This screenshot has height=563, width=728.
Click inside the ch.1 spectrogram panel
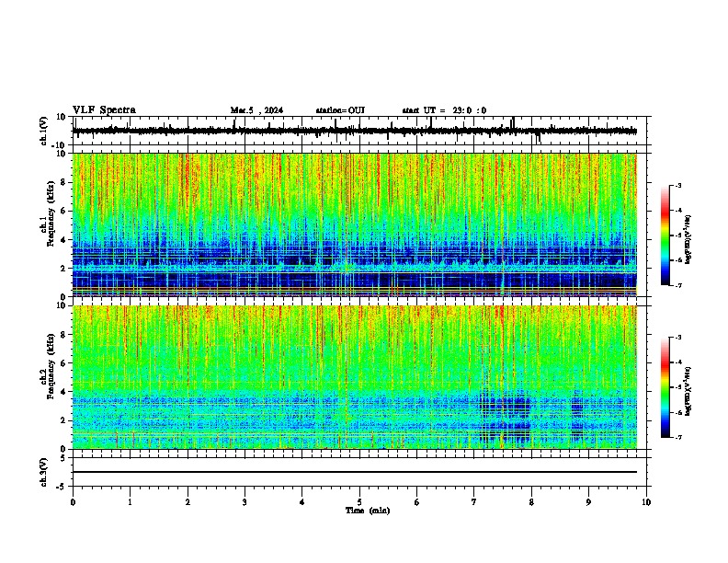(355, 224)
